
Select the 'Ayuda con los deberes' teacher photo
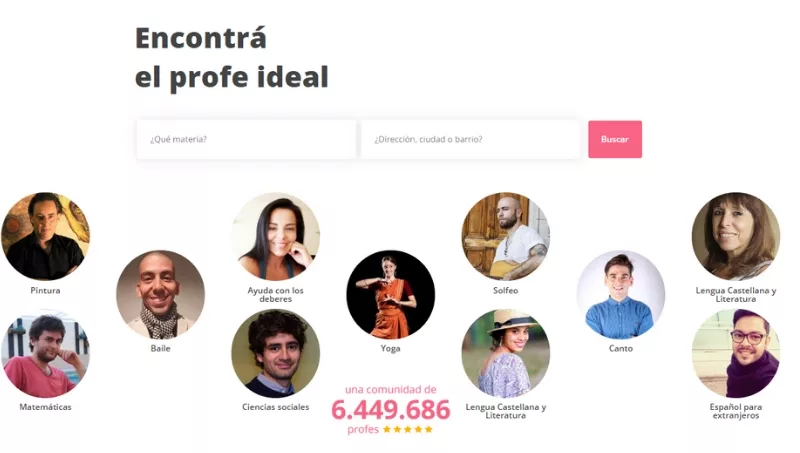276,236
